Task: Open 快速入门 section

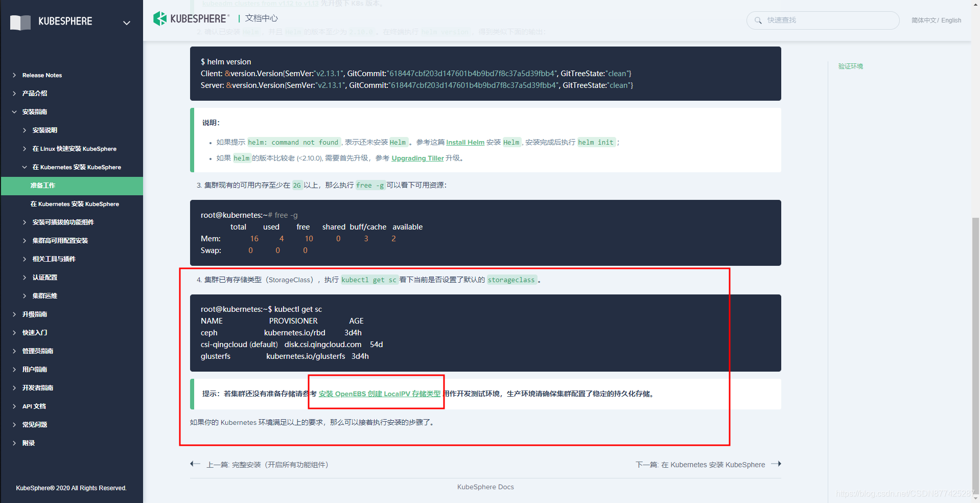Action: click(x=35, y=333)
